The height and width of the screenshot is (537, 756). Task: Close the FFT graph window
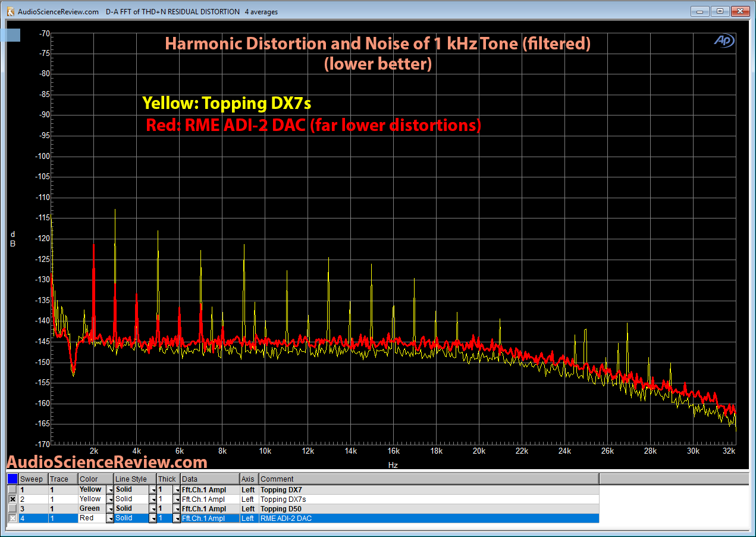(739, 11)
